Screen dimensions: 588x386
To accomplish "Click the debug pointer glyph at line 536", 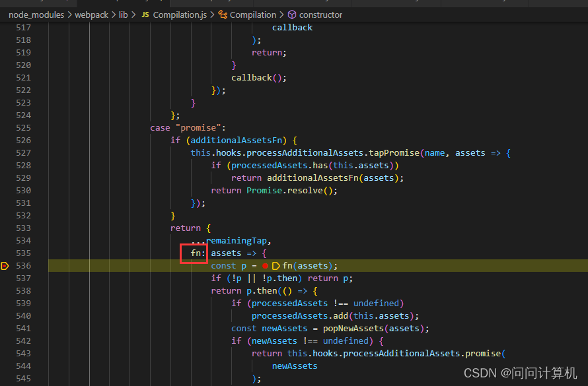I will [x=5, y=266].
